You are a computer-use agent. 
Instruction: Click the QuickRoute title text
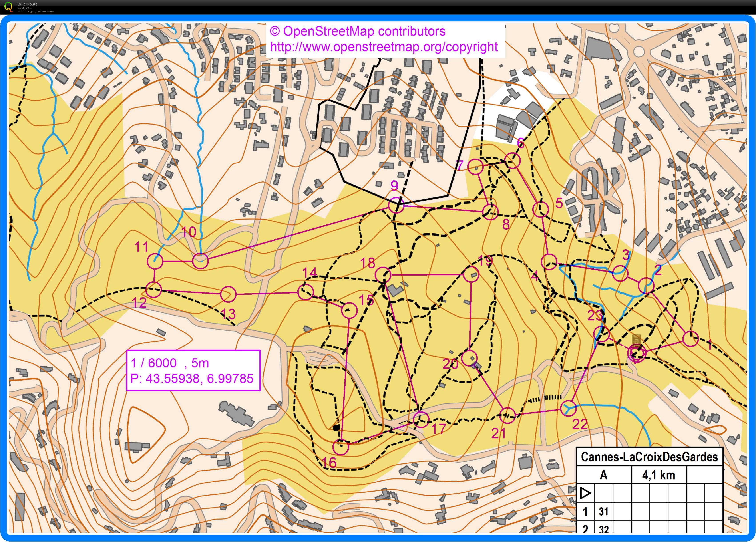coord(27,4)
